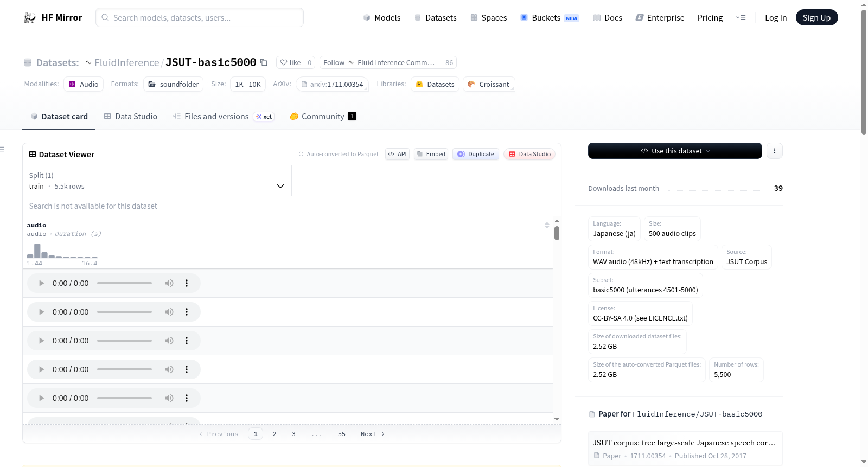
Task: Select the soundfolder format tag
Action: tap(174, 84)
